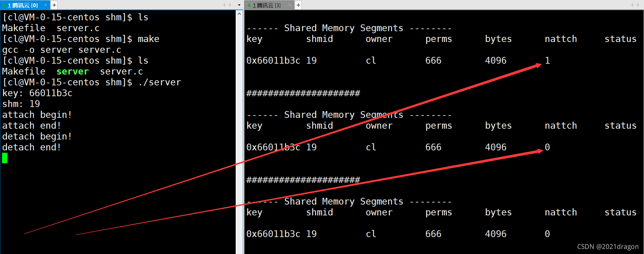Viewport: 644px width, 254px height.
Task: Click the right pane tab scroll-left arrow
Action: 632,5
